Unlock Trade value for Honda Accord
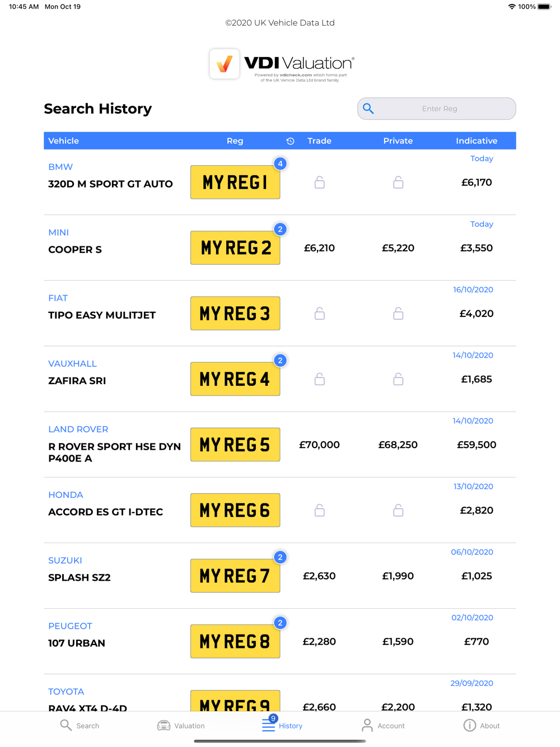This screenshot has height=747, width=560. tap(320, 510)
